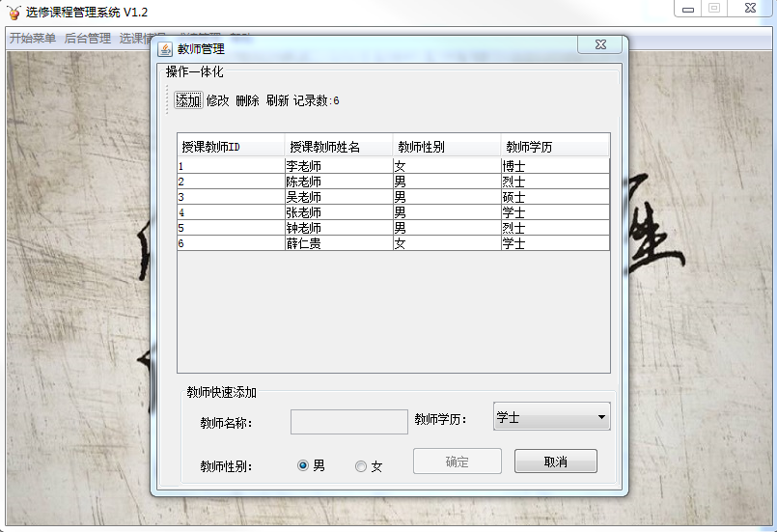Image resolution: width=777 pixels, height=532 pixels.
Task: Select the row for 钟老师
Action: click(x=394, y=228)
